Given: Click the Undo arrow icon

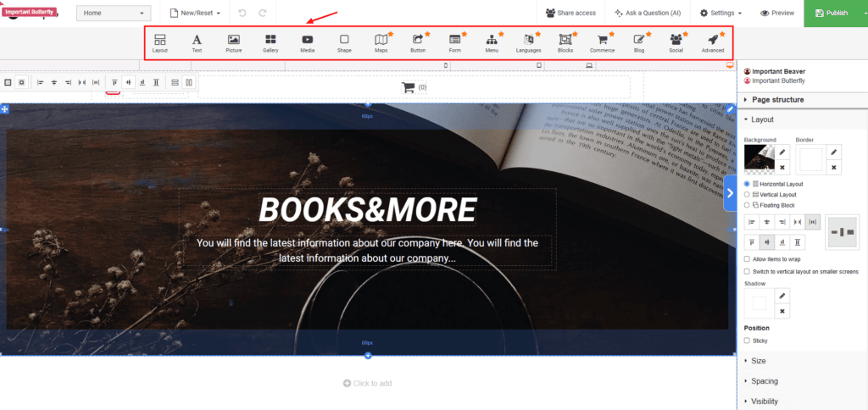Looking at the screenshot, I should click(242, 13).
